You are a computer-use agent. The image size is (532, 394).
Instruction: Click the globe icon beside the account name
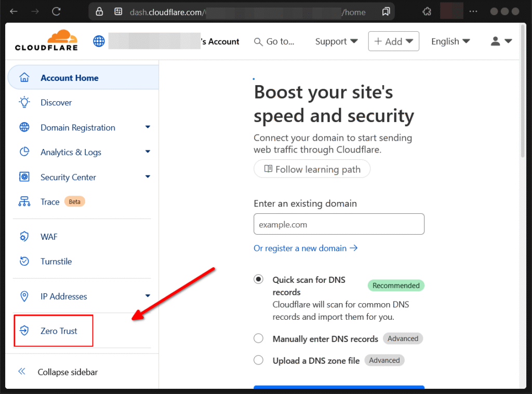(x=99, y=41)
